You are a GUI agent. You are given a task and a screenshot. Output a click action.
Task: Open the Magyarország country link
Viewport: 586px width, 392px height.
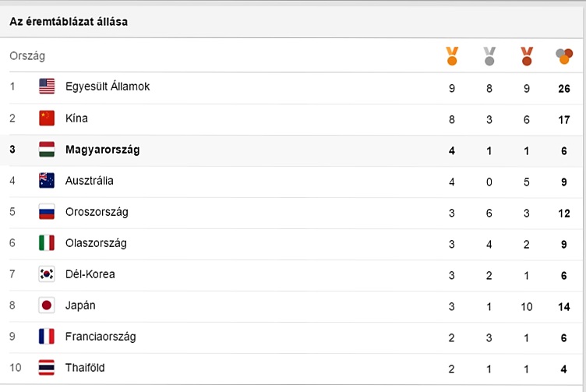click(103, 150)
